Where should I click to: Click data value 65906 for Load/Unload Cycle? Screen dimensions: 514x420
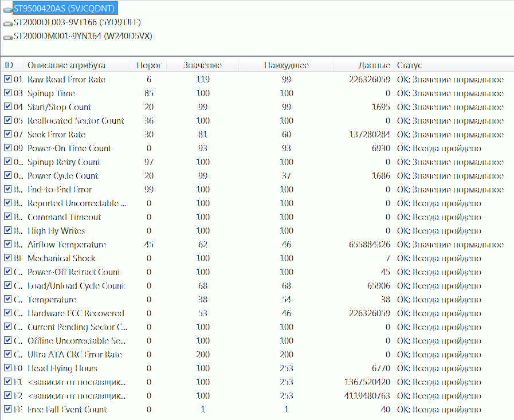click(x=379, y=286)
